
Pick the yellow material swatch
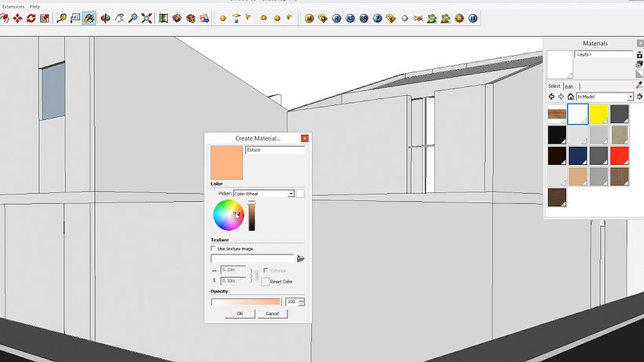coord(598,115)
